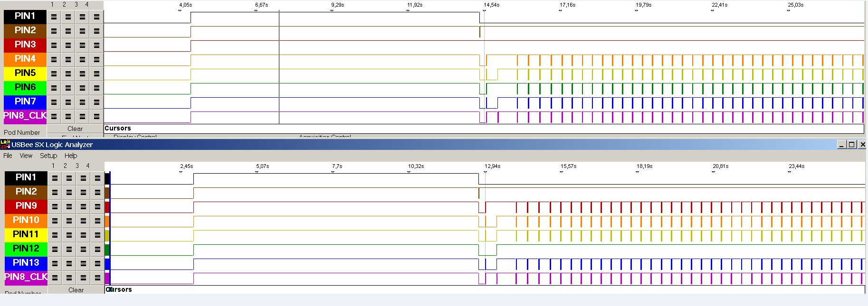Image resolution: width=868 pixels, height=306 pixels.
Task: Toggle PIN12 trigger setting in column 4
Action: click(97, 249)
